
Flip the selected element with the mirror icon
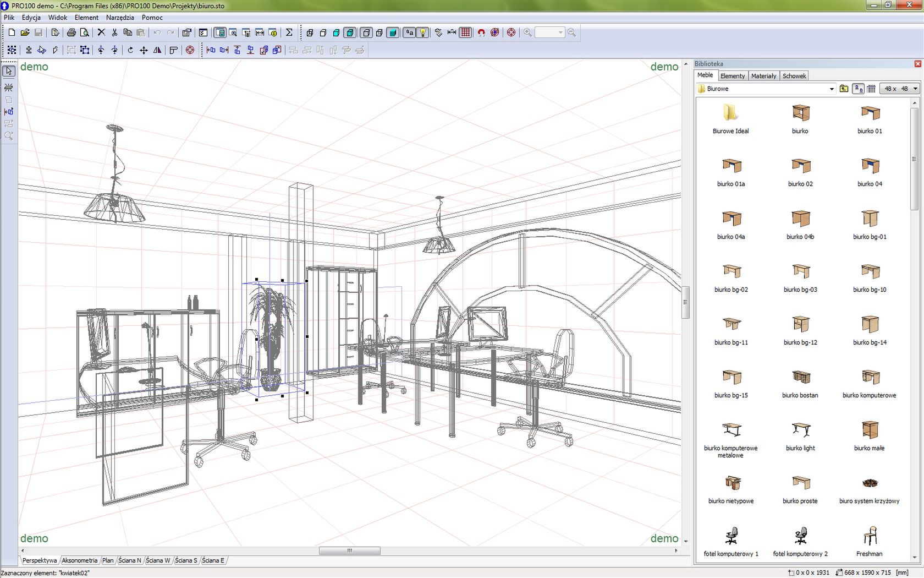tap(157, 50)
